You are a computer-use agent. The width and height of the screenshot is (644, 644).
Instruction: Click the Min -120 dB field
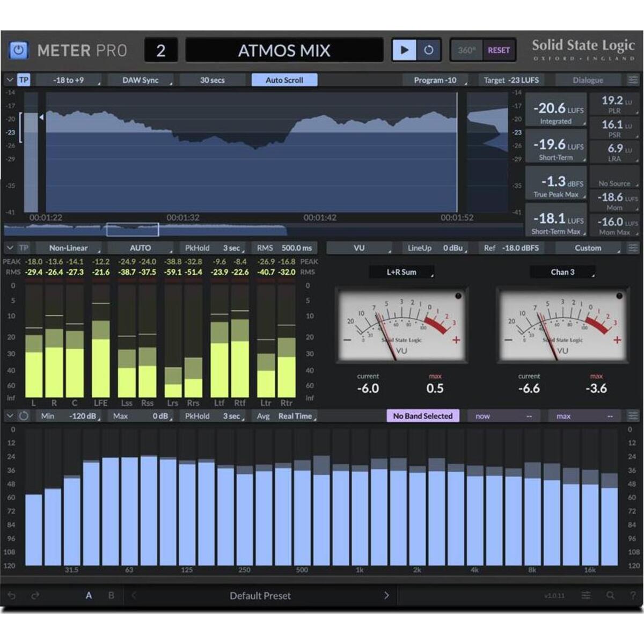pyautogui.click(x=69, y=416)
